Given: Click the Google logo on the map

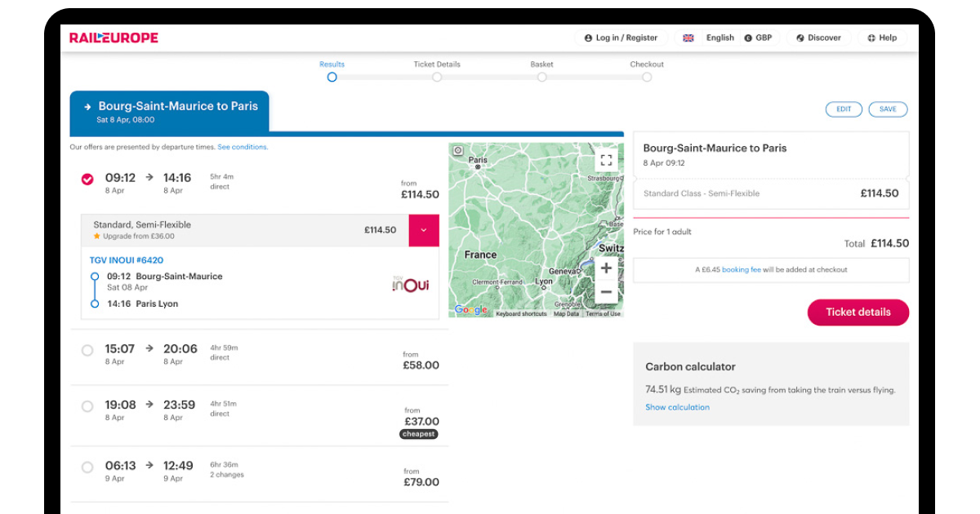Looking at the screenshot, I should pos(470,310).
